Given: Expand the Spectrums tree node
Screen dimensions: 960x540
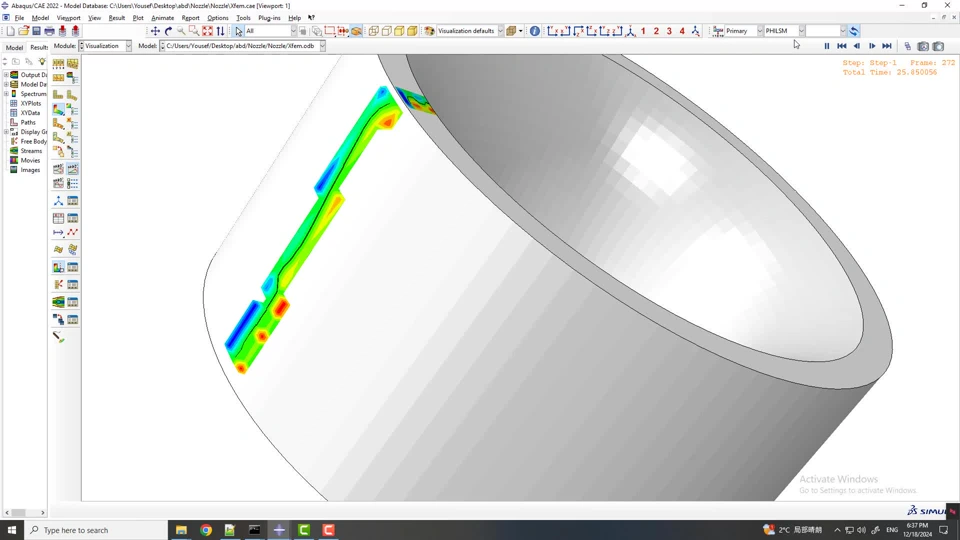Looking at the screenshot, I should click(x=6, y=94).
